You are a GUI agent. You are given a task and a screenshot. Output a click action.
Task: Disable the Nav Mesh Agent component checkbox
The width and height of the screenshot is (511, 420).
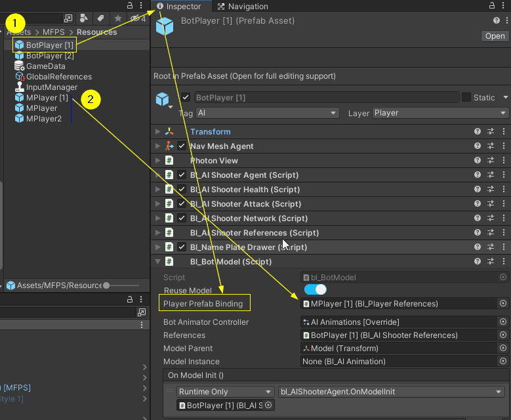pyautogui.click(x=182, y=146)
